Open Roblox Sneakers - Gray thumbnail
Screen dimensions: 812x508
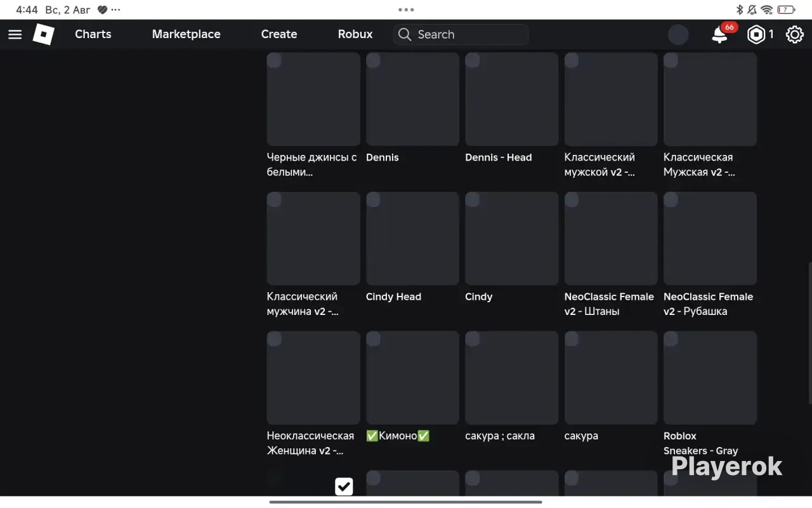click(710, 378)
